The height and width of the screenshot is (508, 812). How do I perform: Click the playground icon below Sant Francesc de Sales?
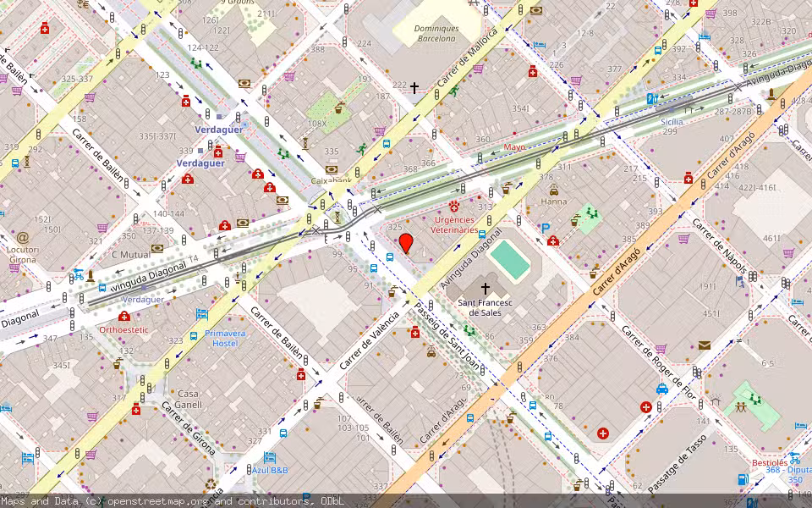(469, 330)
